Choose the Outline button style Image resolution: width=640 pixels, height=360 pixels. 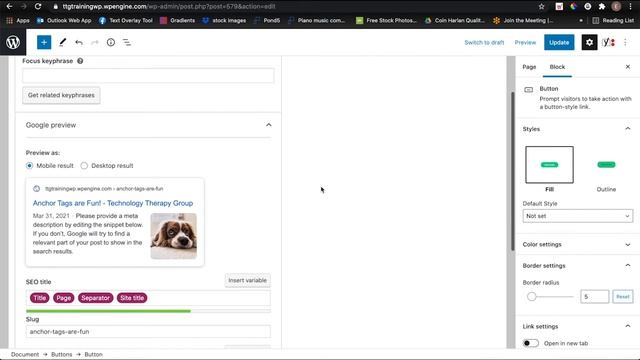pyautogui.click(x=606, y=164)
